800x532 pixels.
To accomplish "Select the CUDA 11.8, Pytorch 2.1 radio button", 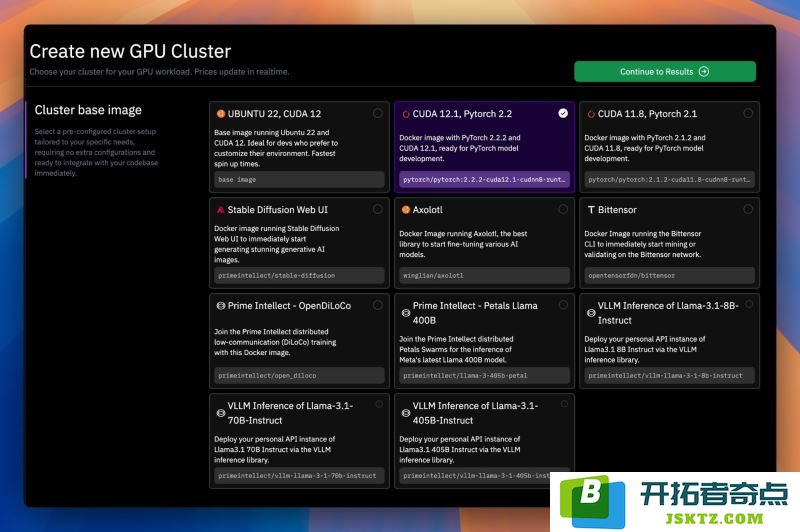I will (748, 113).
